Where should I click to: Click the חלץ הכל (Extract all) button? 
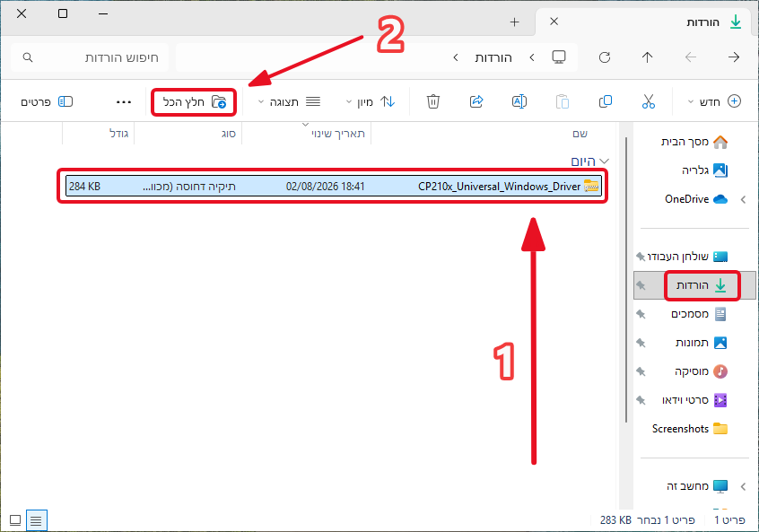click(194, 102)
